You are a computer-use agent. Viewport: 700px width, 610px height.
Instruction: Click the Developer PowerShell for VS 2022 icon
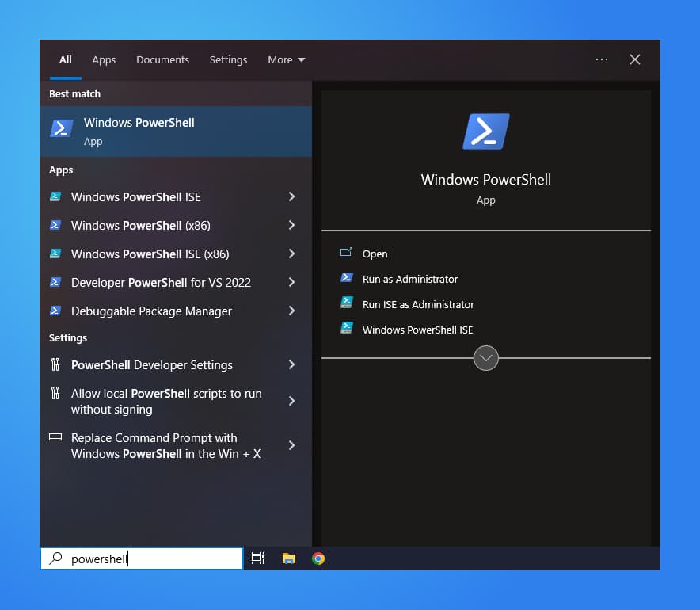tap(55, 282)
